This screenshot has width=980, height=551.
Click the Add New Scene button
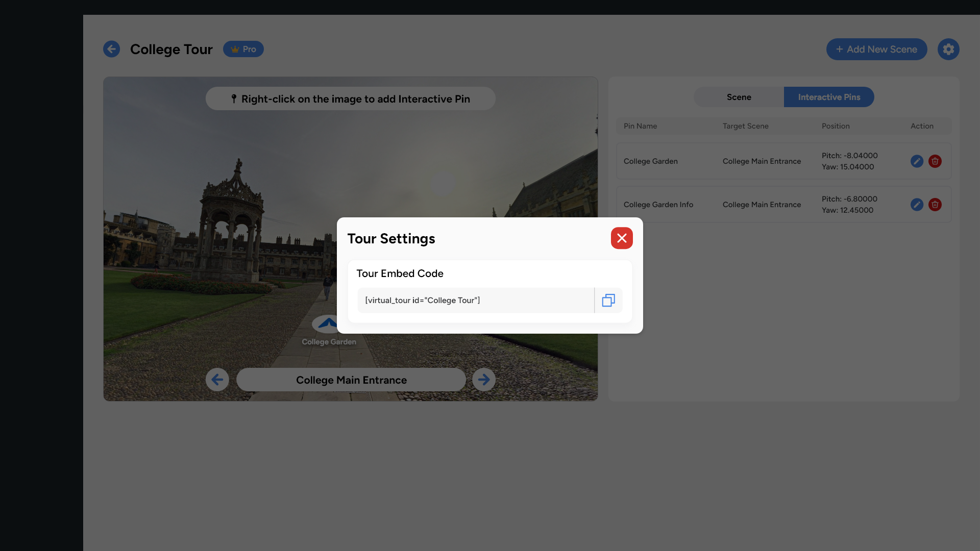click(876, 49)
